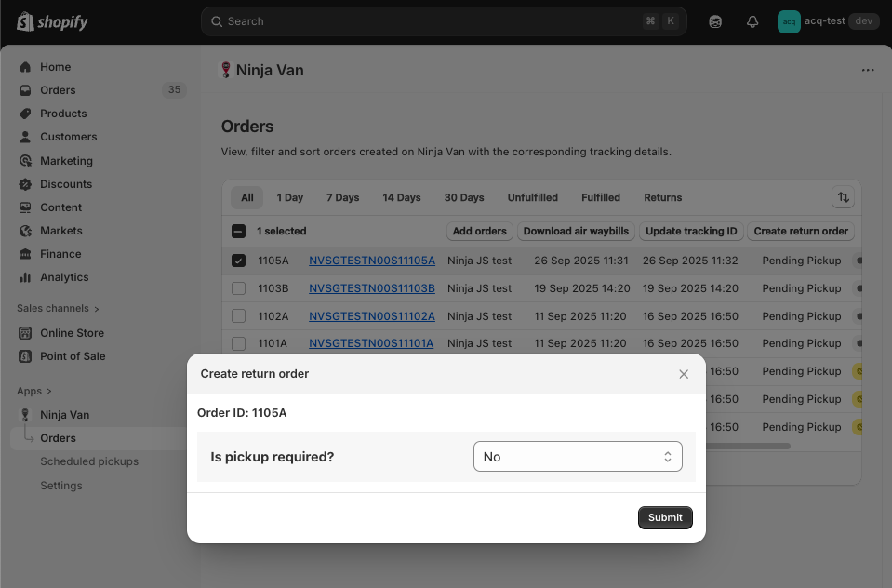Open the notifications bell
Screen dimensions: 892x588
click(x=752, y=21)
